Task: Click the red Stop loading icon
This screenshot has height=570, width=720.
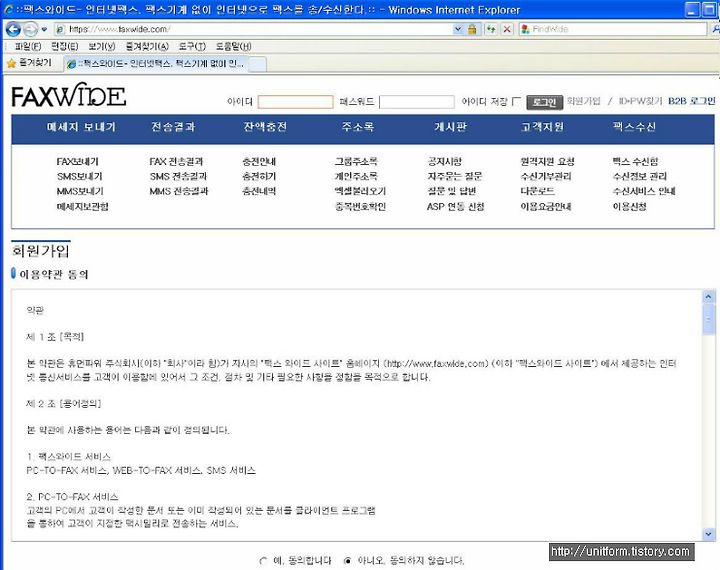Action: click(507, 29)
